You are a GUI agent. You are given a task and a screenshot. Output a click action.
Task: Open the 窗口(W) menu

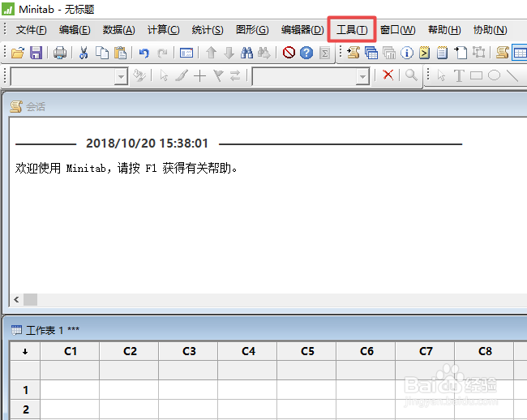pyautogui.click(x=397, y=29)
